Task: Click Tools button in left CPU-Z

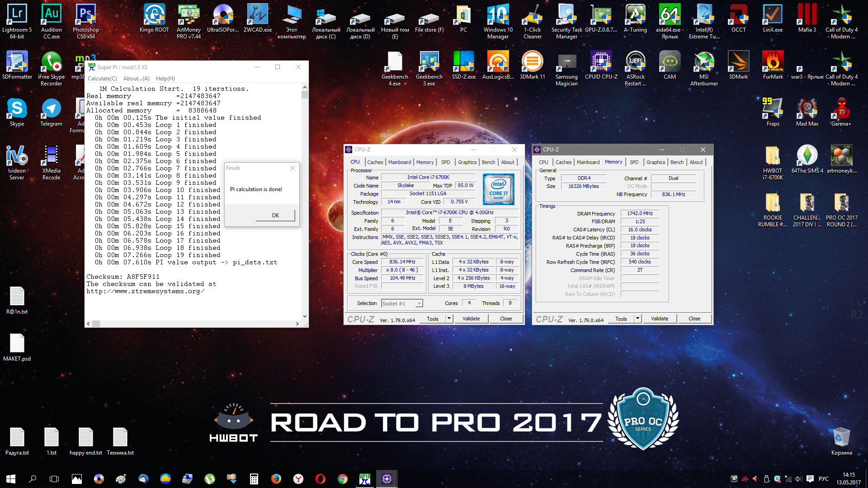Action: point(433,319)
